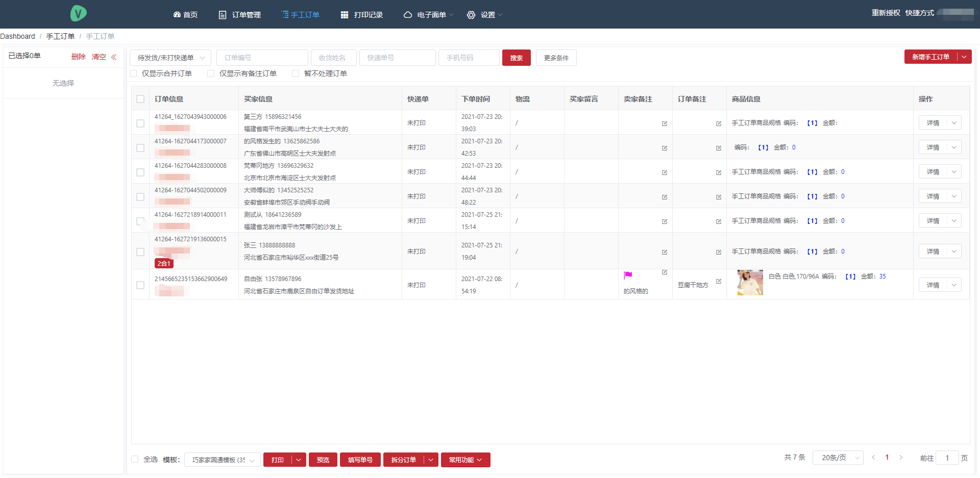Check the 全选 checkbox at bottom
This screenshot has height=478, width=980.
(x=135, y=459)
